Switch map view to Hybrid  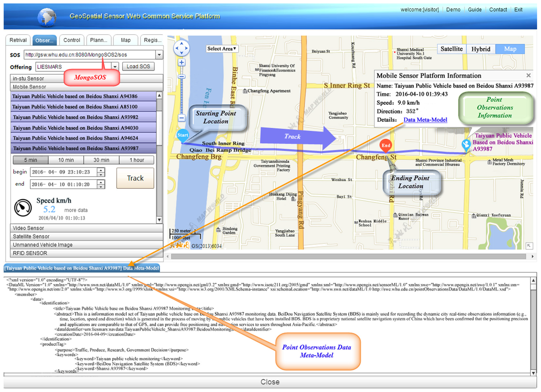[x=481, y=49]
